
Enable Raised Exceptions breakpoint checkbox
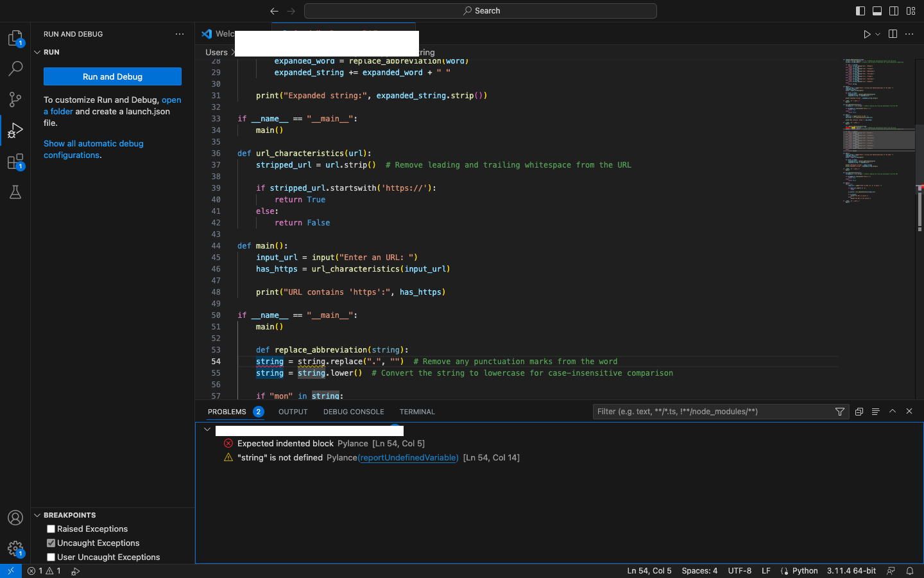pos(51,529)
